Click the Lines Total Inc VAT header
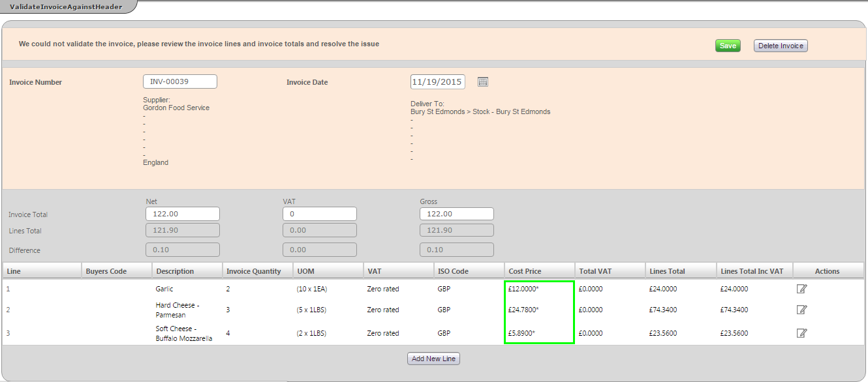Viewport: 868px width, 382px height. click(752, 271)
